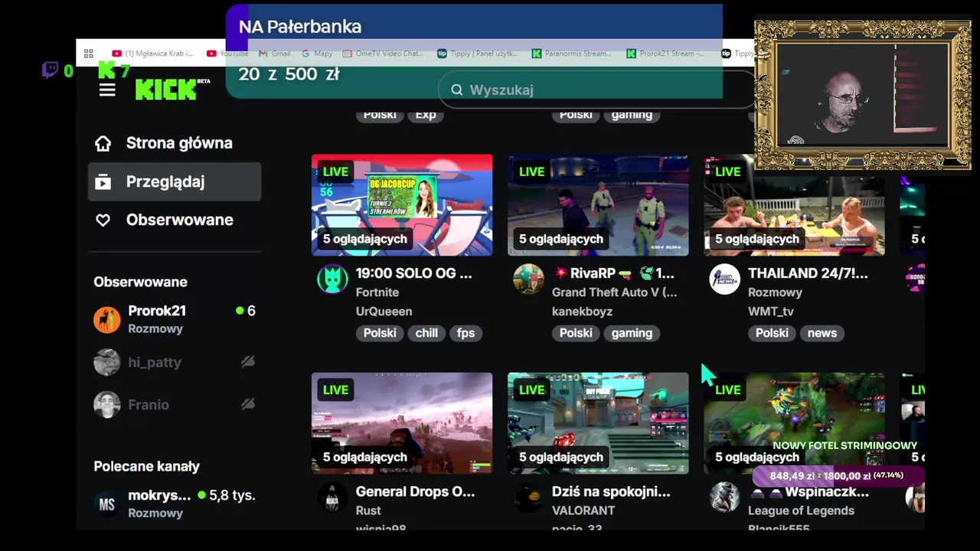Open Dziś na spokojnie stream title
Screen dimensions: 980x551
tap(611, 491)
